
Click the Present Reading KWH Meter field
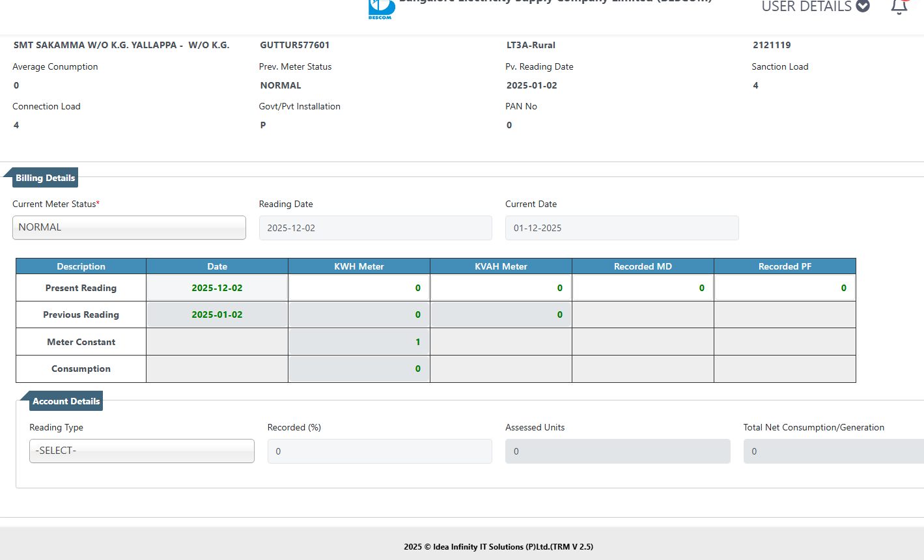359,288
